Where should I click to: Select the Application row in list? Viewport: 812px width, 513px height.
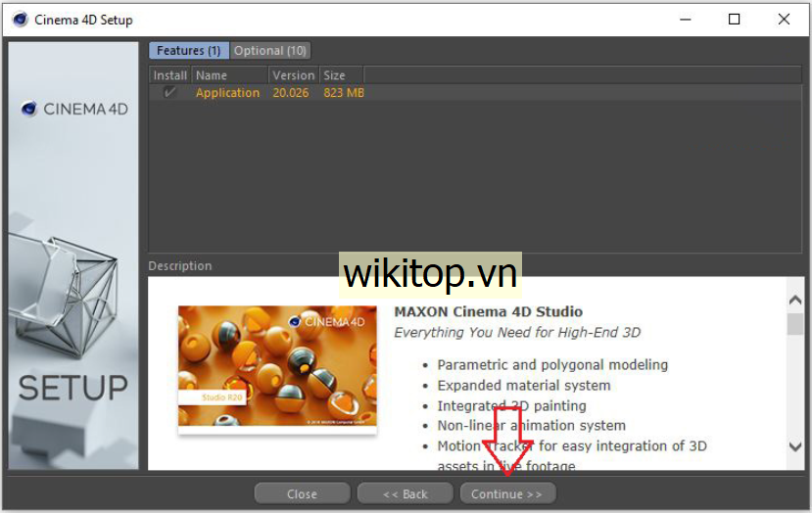coord(227,93)
